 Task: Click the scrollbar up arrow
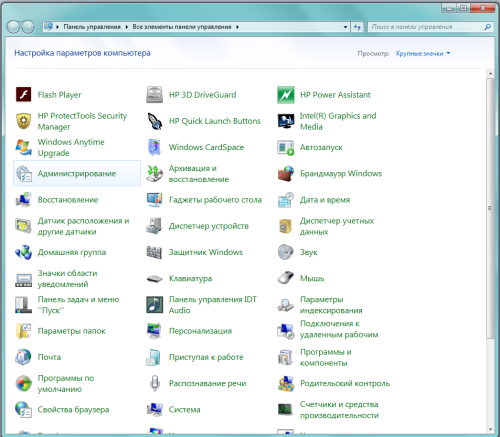[x=490, y=73]
